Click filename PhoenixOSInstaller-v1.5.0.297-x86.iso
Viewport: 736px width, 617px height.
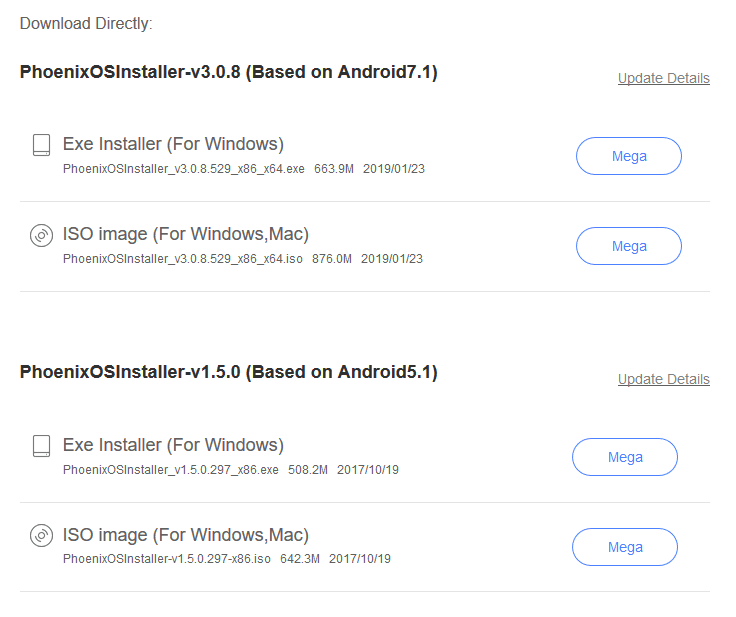coord(167,559)
